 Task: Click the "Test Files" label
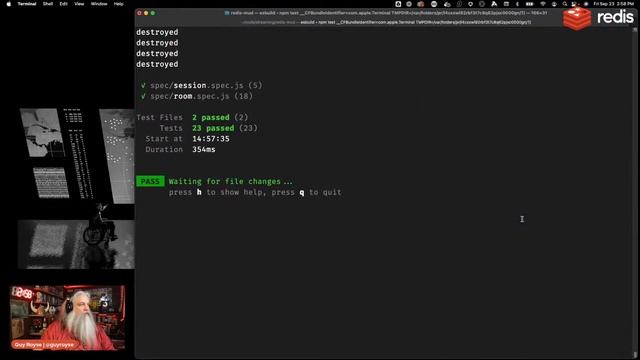(x=159, y=118)
